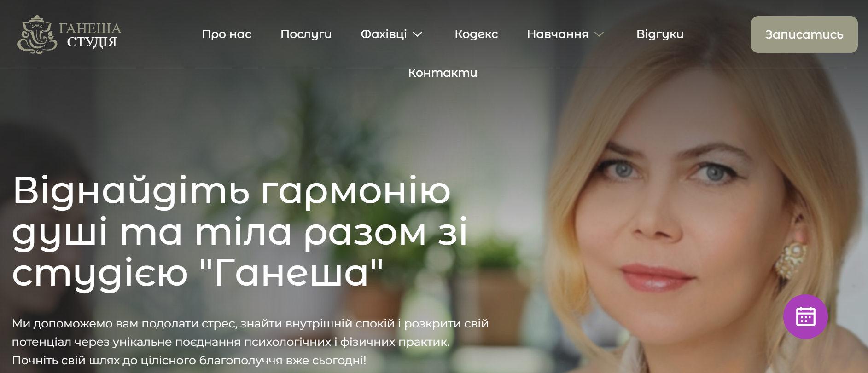
Task: Open the Контакти link
Action: pos(443,73)
